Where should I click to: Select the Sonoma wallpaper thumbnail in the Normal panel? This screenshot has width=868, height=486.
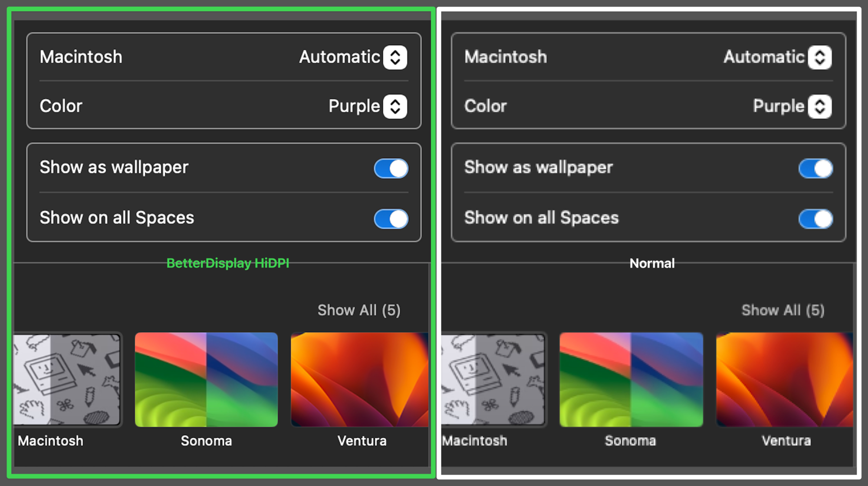tap(631, 379)
